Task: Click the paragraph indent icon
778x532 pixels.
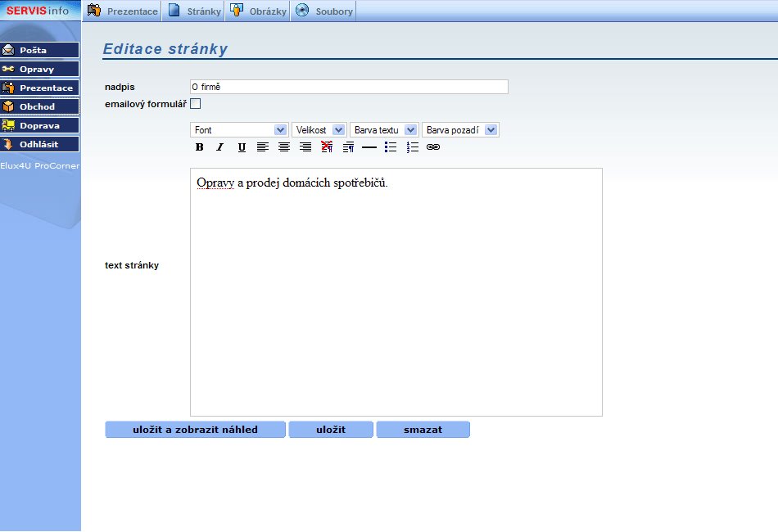Action: click(x=348, y=147)
